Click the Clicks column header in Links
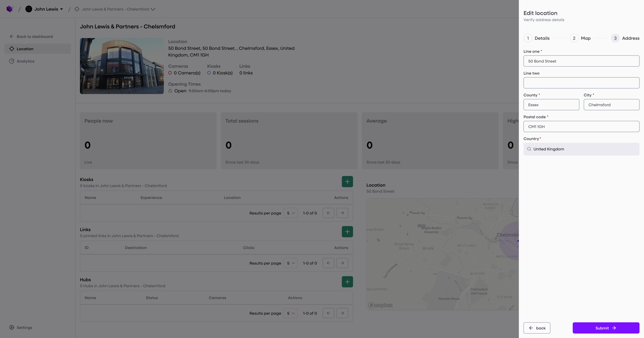 pos(248,248)
